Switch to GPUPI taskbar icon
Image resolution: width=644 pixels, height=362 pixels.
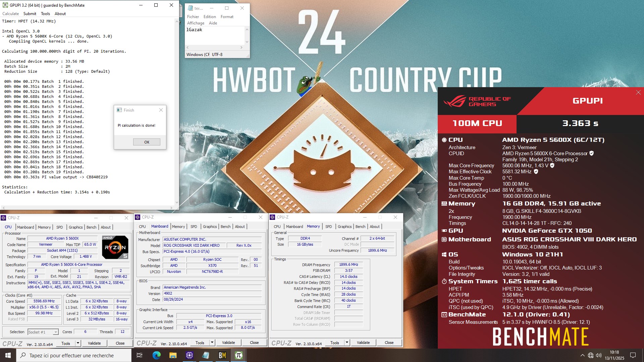(x=238, y=355)
